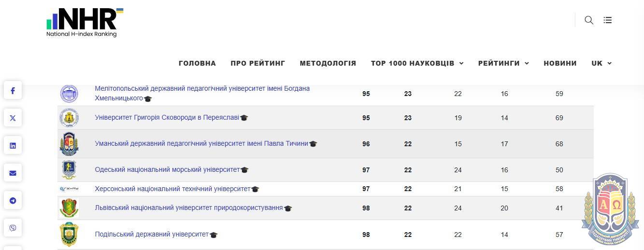Open the НОВИНИ menu item
Screen dimensions: 644x250
click(560, 63)
